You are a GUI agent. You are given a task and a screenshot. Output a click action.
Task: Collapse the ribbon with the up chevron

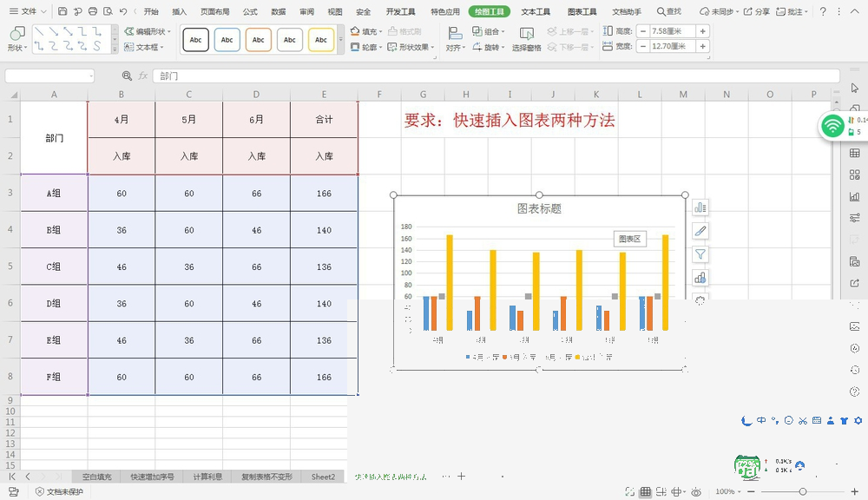click(855, 11)
